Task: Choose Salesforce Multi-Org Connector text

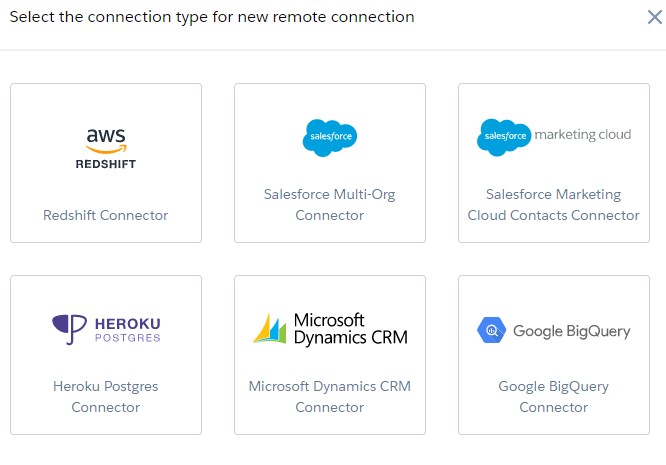Action: 330,204
